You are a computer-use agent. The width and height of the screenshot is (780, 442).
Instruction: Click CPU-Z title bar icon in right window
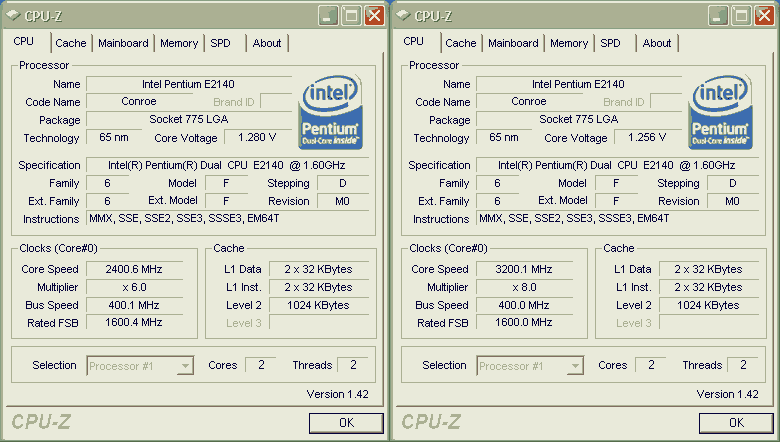(403, 16)
